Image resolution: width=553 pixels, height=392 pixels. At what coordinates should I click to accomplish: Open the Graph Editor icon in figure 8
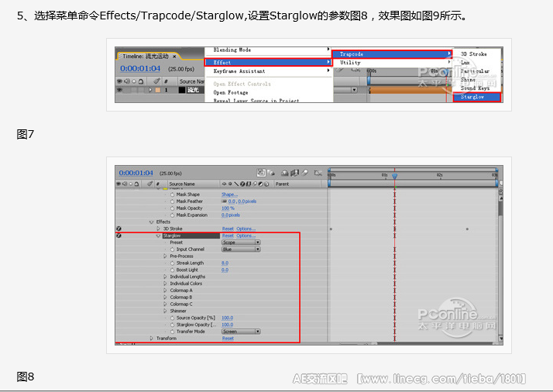pos(318,173)
